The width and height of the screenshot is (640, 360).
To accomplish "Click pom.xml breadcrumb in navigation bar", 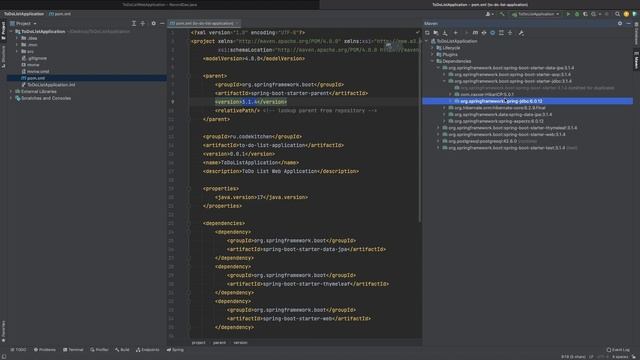I will 60,14.
